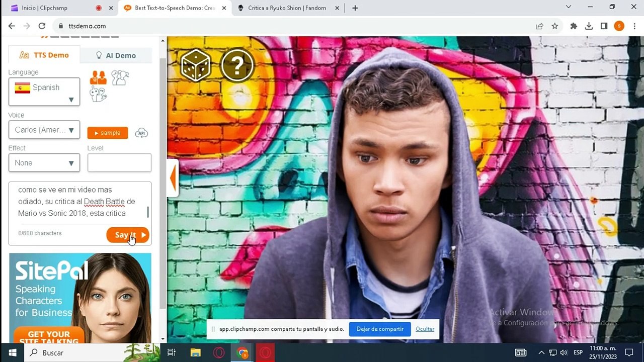Switch to the TTS Demo tab
This screenshot has height=362, width=644.
pyautogui.click(x=44, y=55)
